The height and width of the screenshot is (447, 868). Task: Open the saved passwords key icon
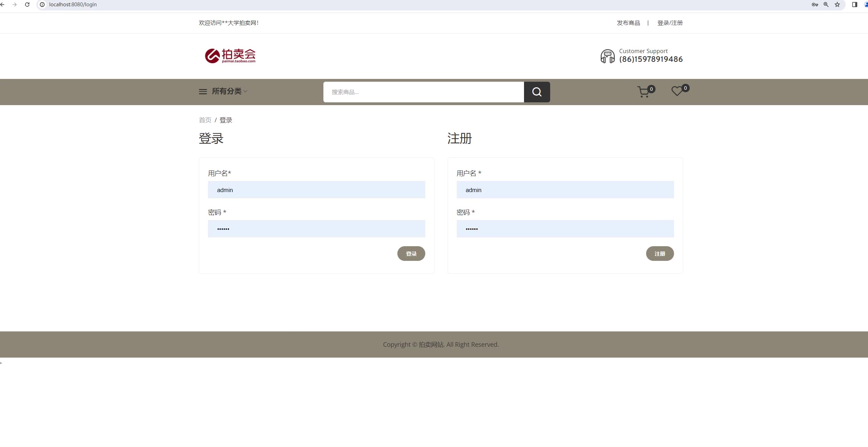815,5
